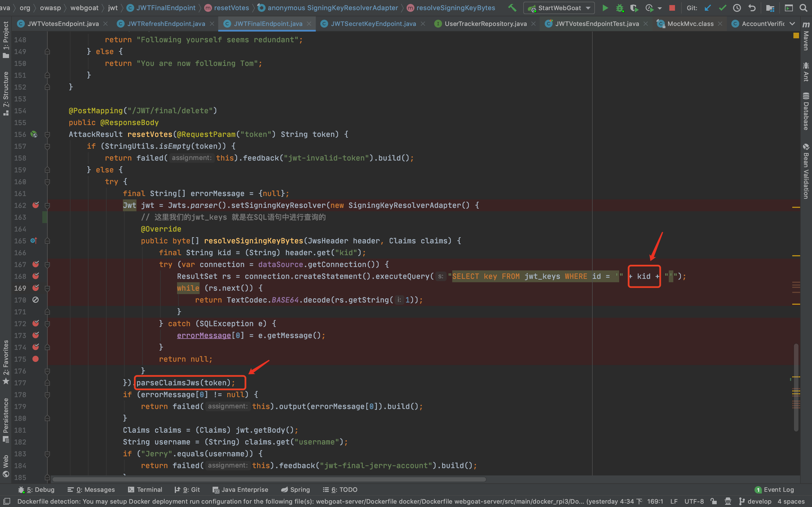Toggle breakpoint on line 162
Image resolution: width=812 pixels, height=507 pixels.
(36, 205)
